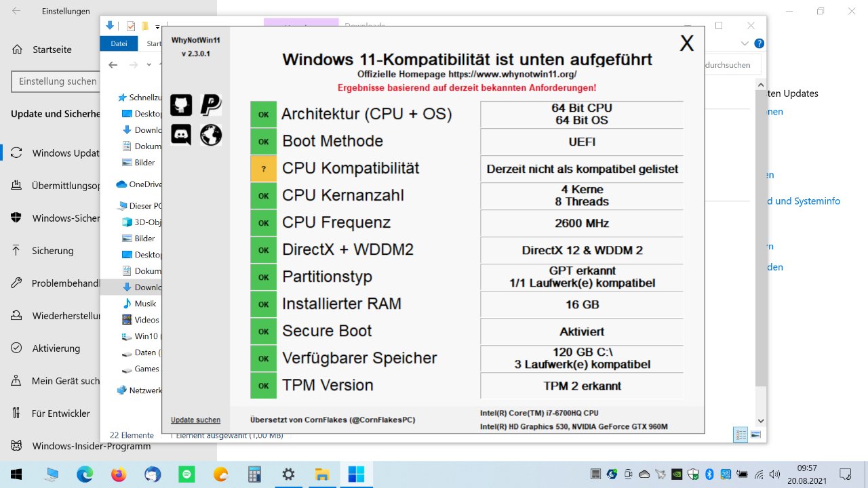Click the 'DirectX 12 & WDDM 2' result
This screenshot has height=488, width=868.
[x=582, y=250]
